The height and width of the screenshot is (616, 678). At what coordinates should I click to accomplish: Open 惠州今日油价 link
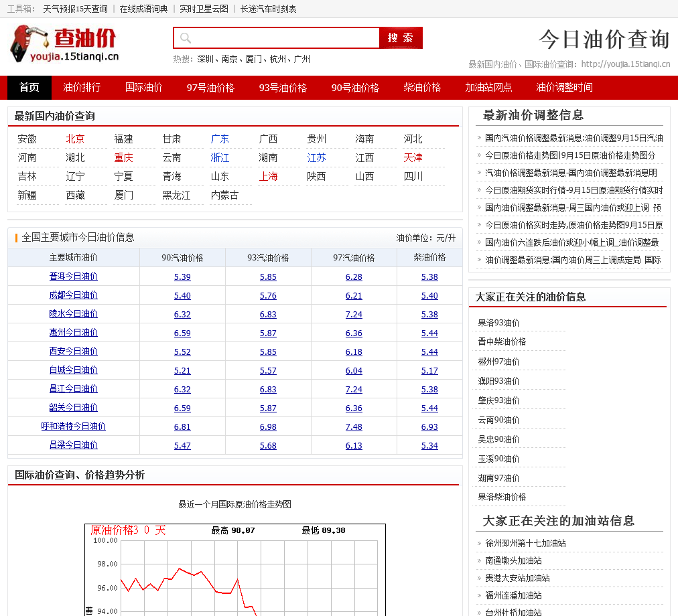(74, 332)
